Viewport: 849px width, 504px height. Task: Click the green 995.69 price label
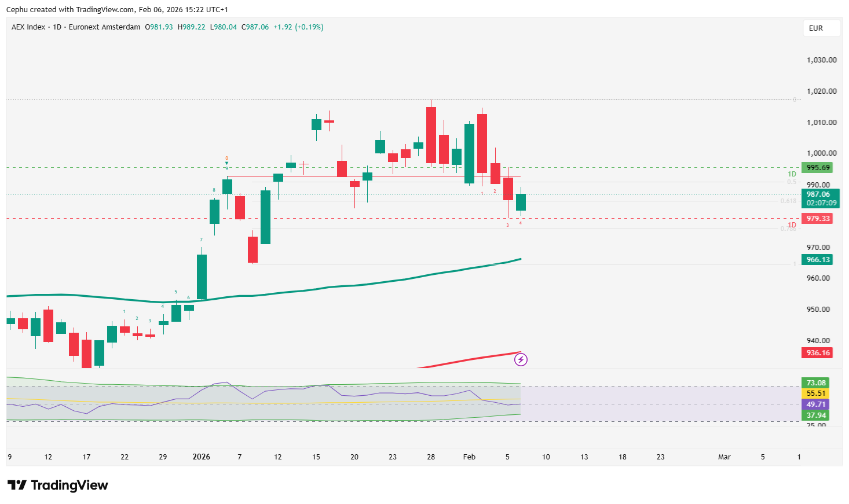tap(817, 167)
